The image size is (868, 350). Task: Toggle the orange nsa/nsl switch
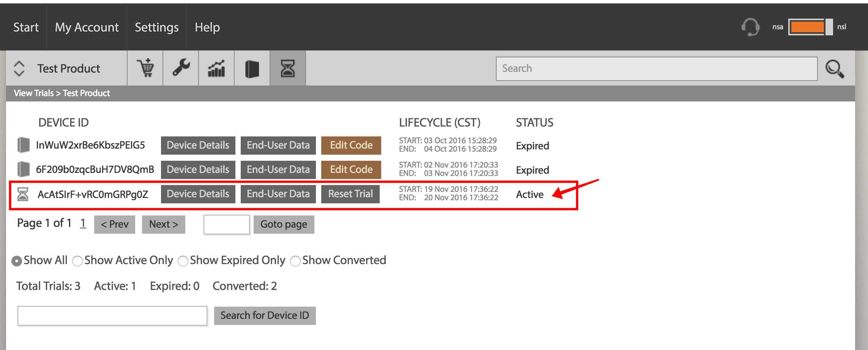click(810, 27)
